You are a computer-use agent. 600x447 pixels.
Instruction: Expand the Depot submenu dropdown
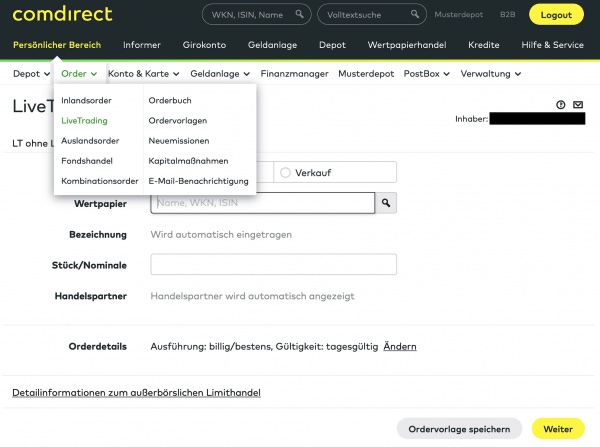tap(31, 74)
